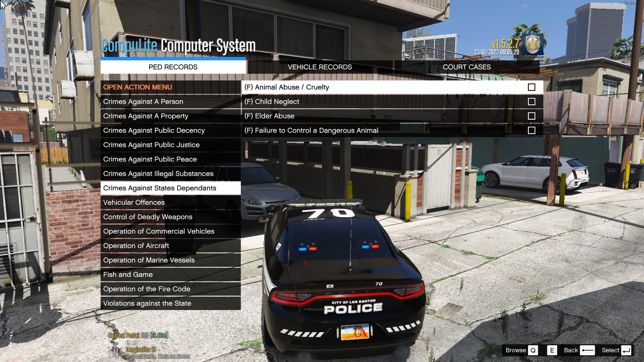
Task: Select Crimes Against A Person category
Action: pos(143,101)
